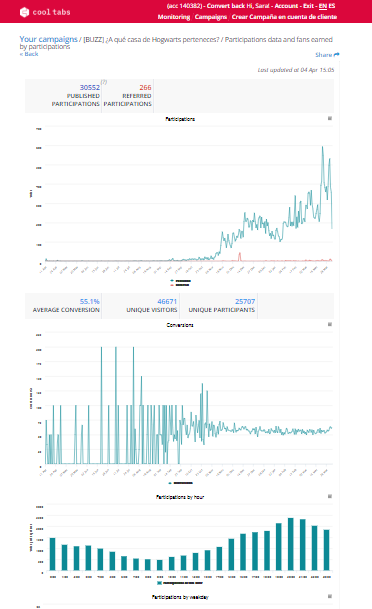The width and height of the screenshot is (372, 609).
Task: Toggle the teal series in Participations legend
Action: click(x=181, y=280)
